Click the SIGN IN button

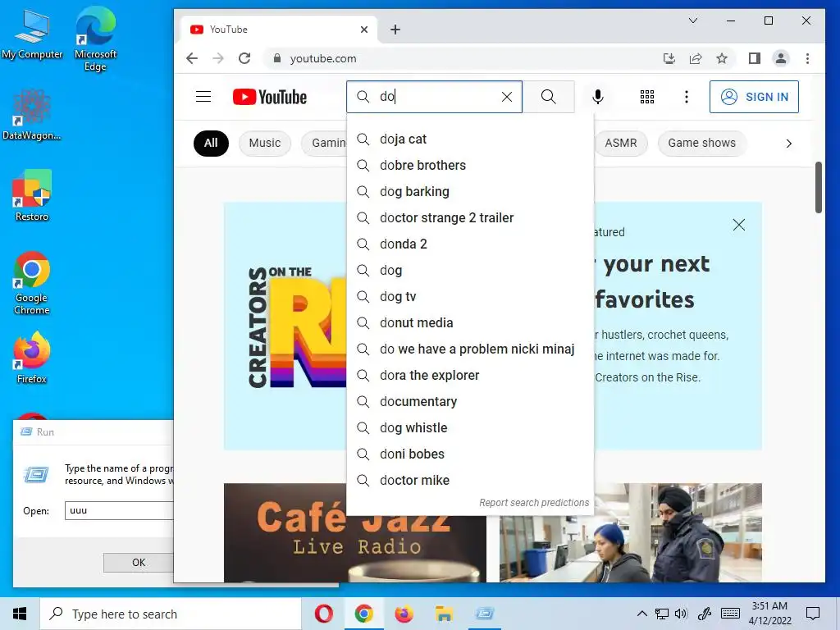754,97
